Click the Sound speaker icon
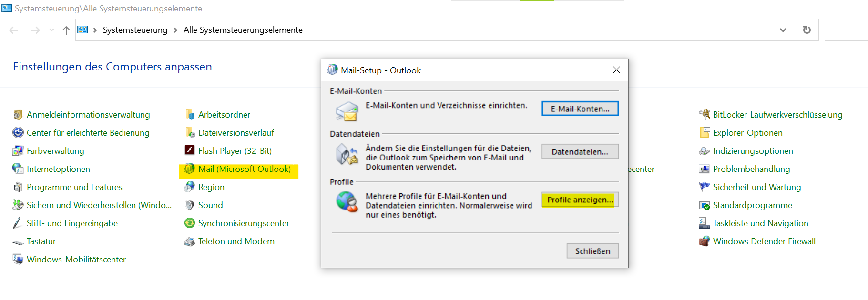868x300 pixels. [x=190, y=205]
